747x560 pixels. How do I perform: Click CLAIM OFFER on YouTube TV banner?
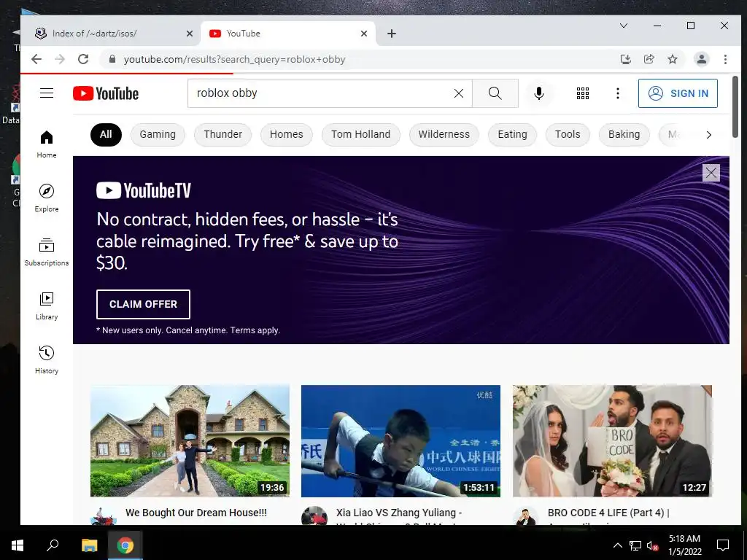pos(143,304)
